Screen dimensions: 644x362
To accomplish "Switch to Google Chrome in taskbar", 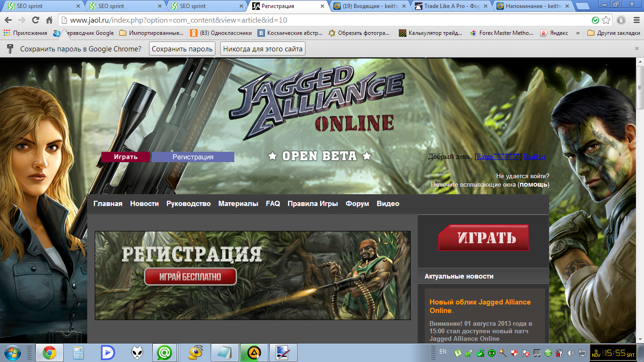I will coord(49,353).
